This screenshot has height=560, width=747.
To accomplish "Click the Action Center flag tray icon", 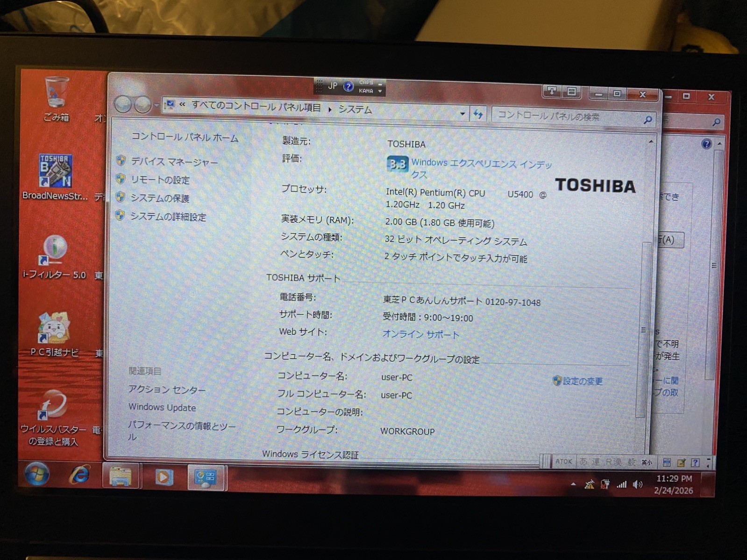I will coord(590,484).
